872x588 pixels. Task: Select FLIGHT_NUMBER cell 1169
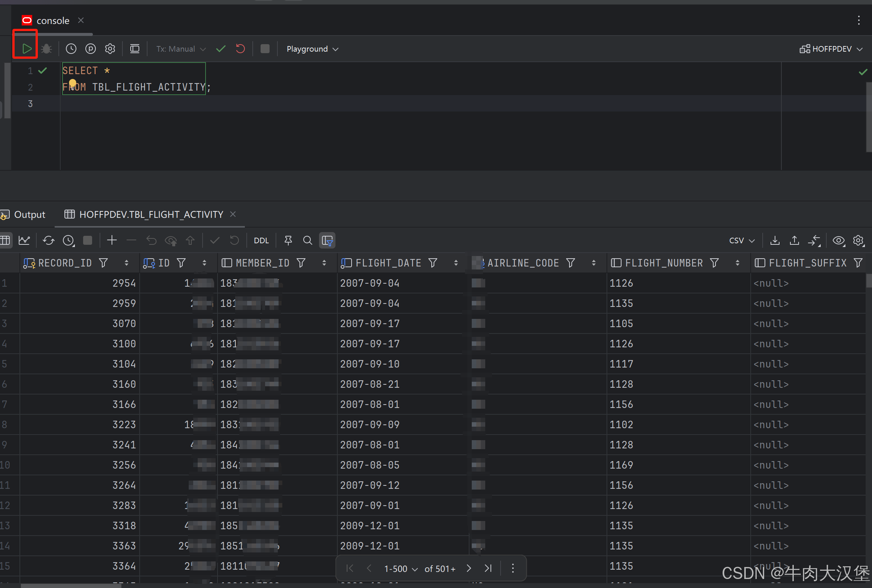[678, 465]
